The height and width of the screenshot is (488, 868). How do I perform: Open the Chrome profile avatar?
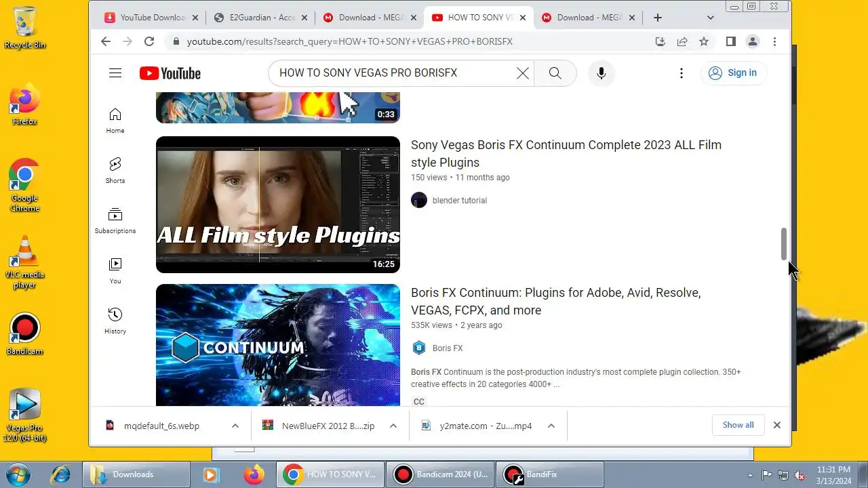click(x=753, y=41)
